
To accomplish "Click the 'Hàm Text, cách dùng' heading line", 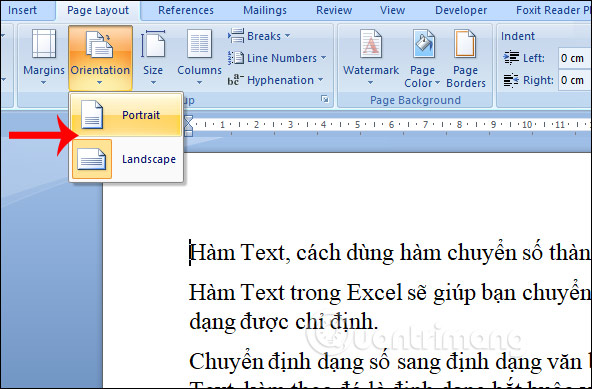I will [389, 252].
